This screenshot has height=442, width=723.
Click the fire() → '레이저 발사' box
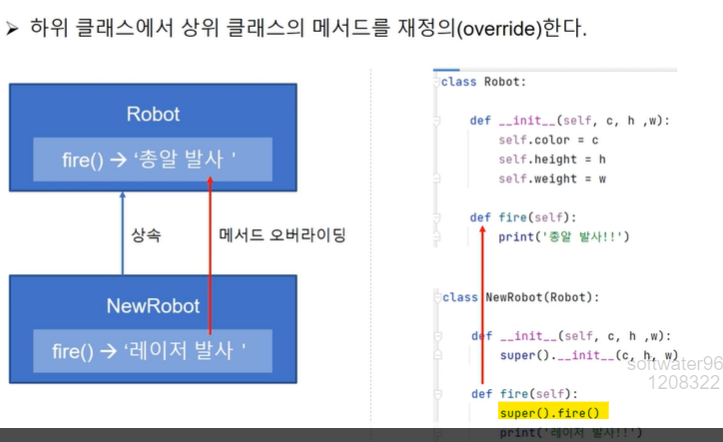[x=153, y=351]
